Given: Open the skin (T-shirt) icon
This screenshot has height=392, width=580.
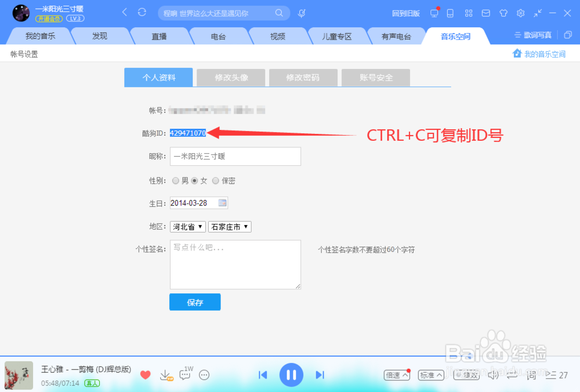Looking at the screenshot, I should (x=503, y=13).
